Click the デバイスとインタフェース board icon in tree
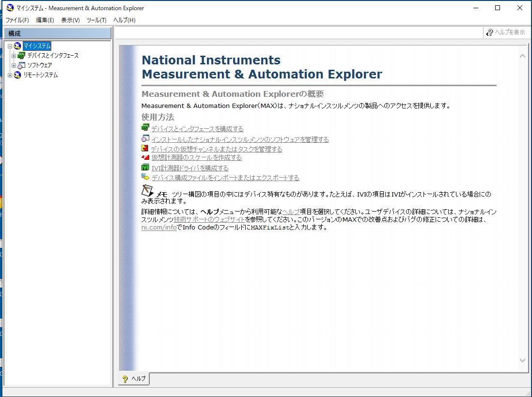Screen dimensions: 532x397 [21, 56]
